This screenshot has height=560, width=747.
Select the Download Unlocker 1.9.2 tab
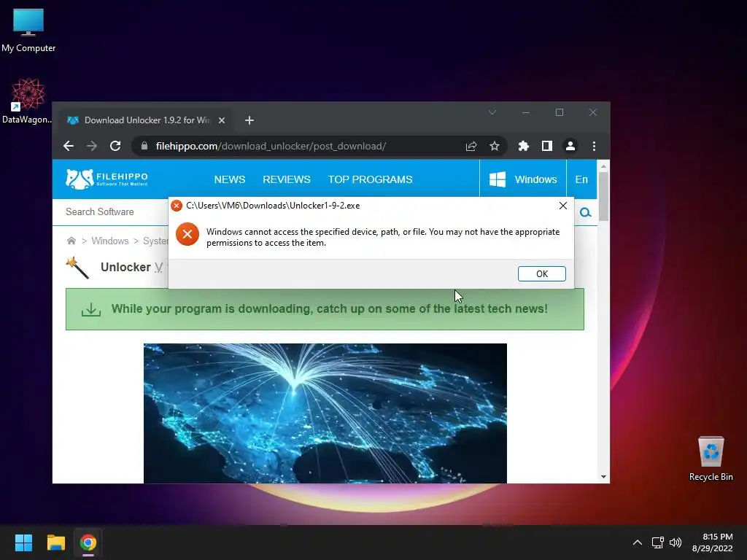pos(147,120)
